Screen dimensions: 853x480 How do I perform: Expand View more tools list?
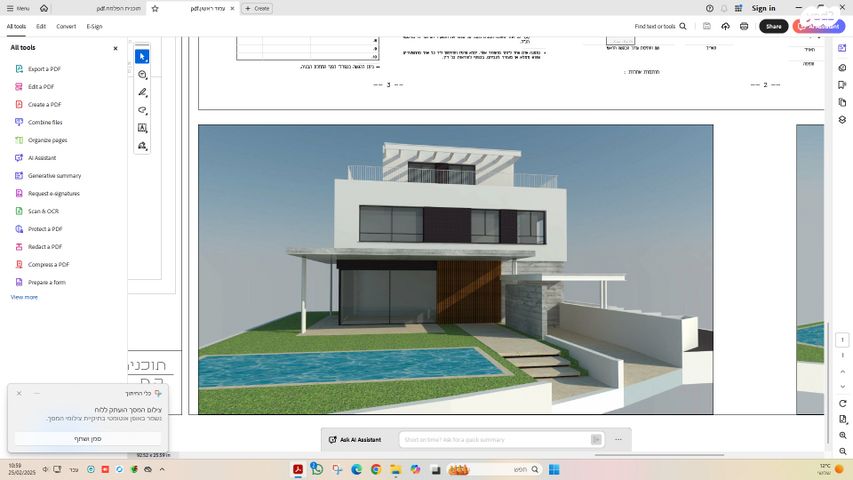click(24, 297)
